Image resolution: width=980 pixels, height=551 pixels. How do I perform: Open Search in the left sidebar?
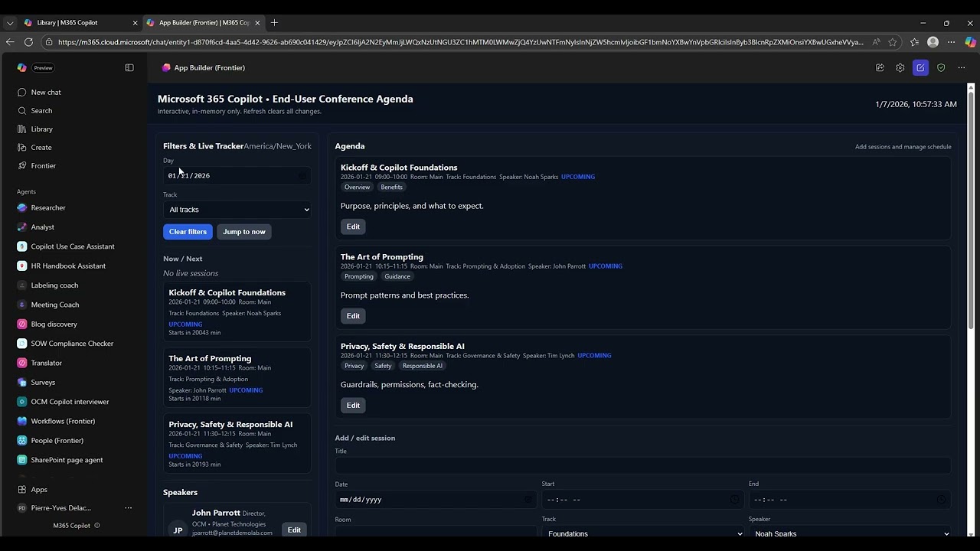[41, 110]
